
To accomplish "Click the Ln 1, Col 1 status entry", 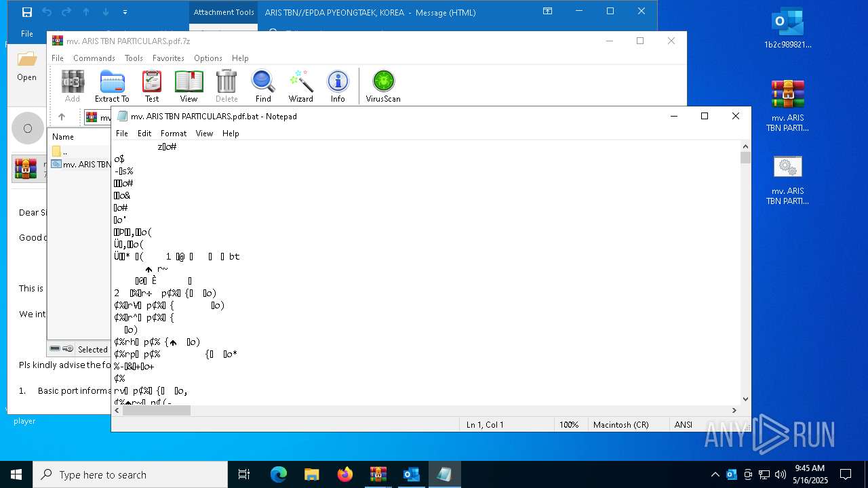I will tap(485, 425).
